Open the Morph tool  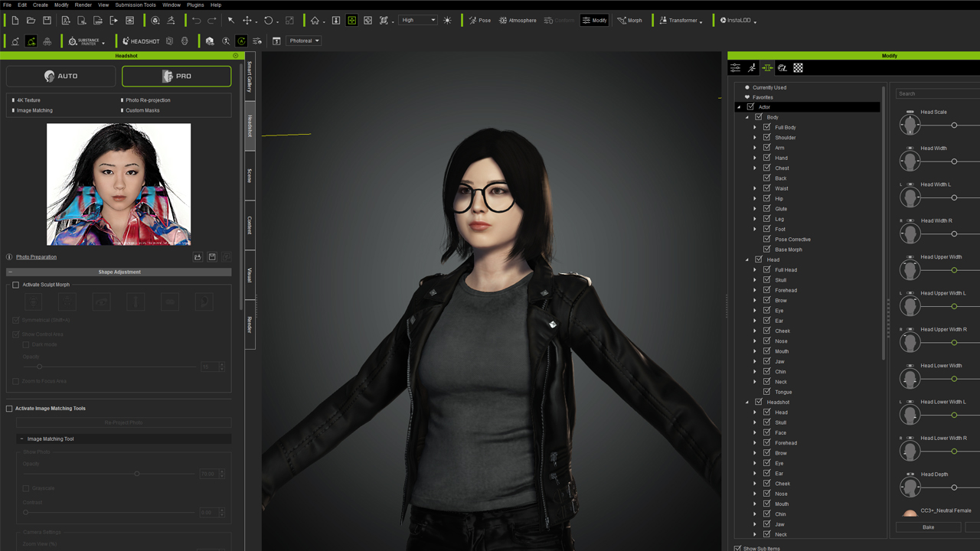click(x=629, y=20)
